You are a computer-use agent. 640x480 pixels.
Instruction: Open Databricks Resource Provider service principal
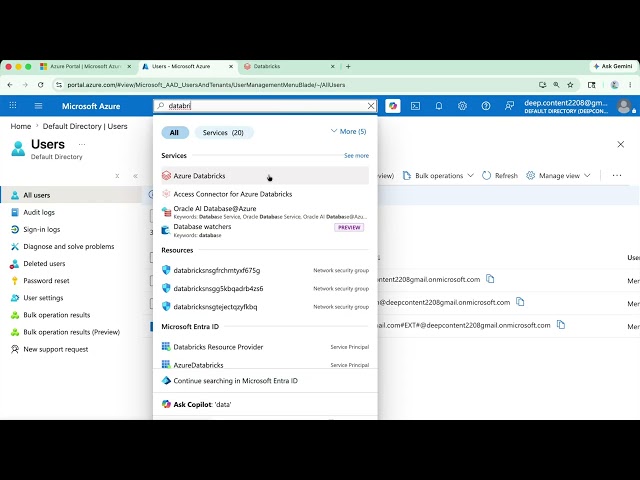(x=265, y=347)
